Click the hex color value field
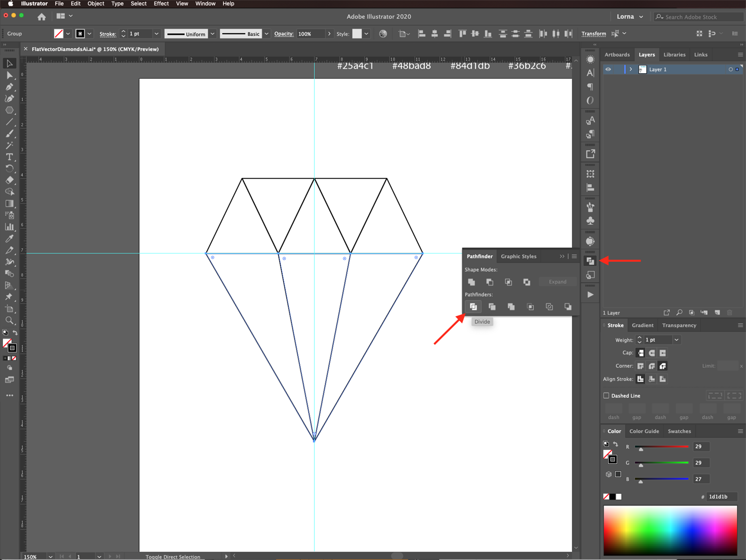Image resolution: width=746 pixels, height=560 pixels. (722, 497)
